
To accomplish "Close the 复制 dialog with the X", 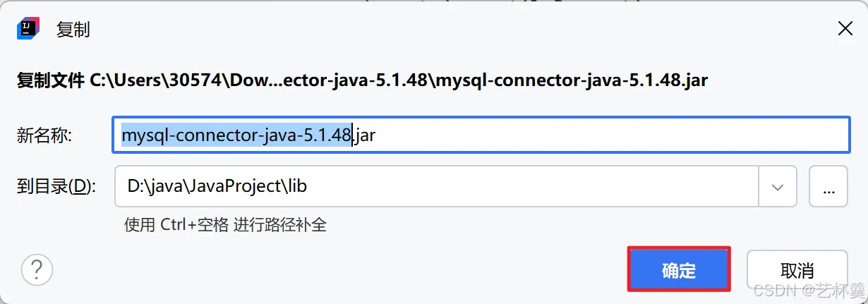I will pos(844,29).
